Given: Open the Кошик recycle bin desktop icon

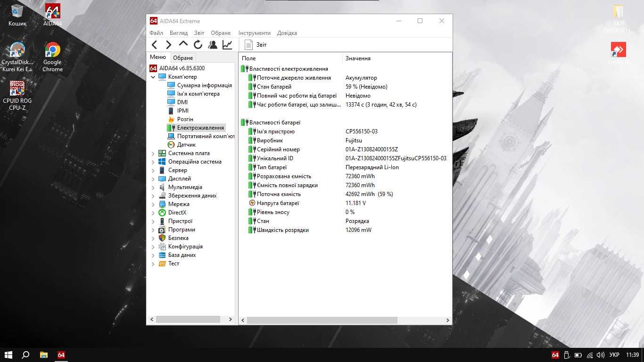Looking at the screenshot, I should (17, 15).
